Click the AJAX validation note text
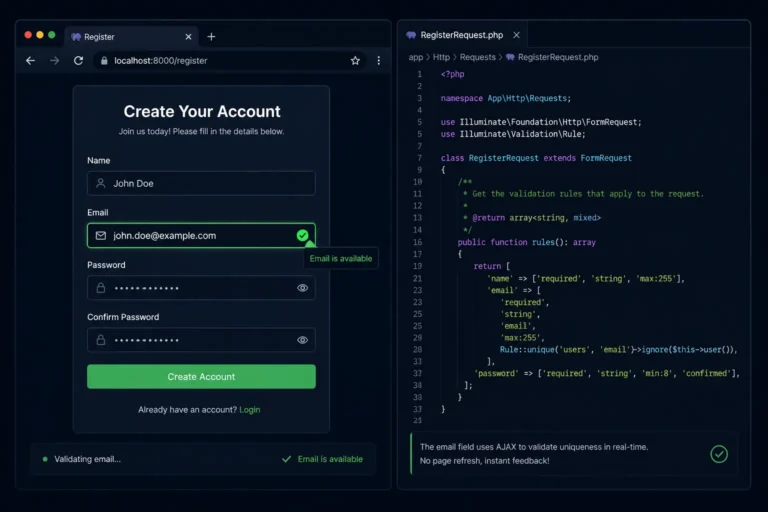 tap(534, 454)
